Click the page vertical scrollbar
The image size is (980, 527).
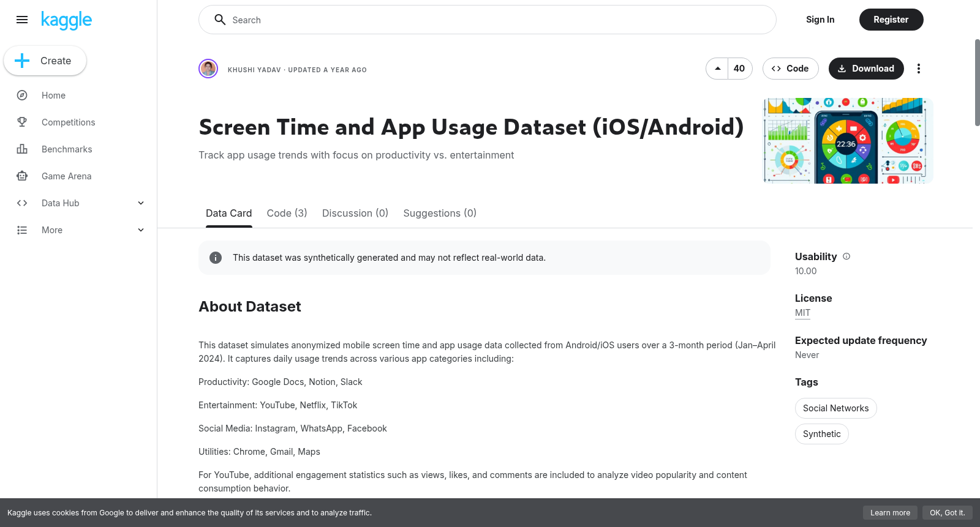click(977, 83)
